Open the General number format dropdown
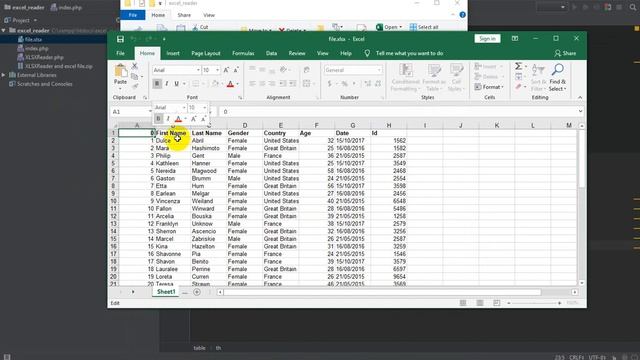The width and height of the screenshot is (640, 360). tap(379, 70)
